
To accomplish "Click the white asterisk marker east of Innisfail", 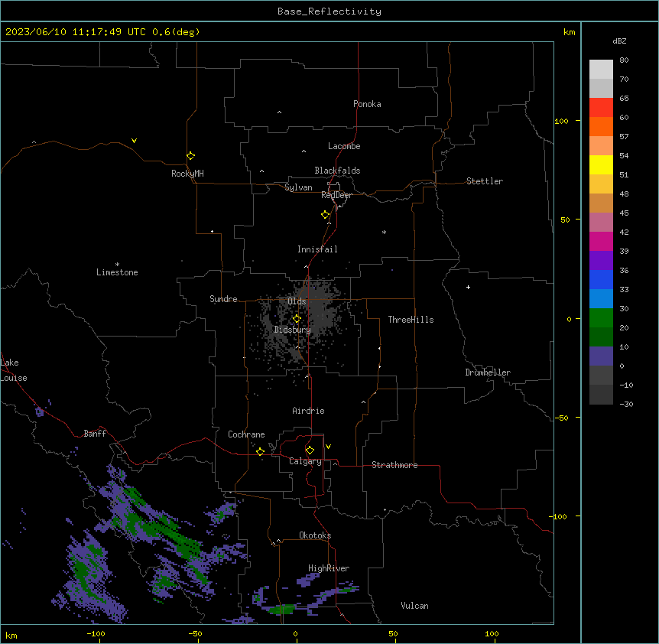I will (384, 232).
